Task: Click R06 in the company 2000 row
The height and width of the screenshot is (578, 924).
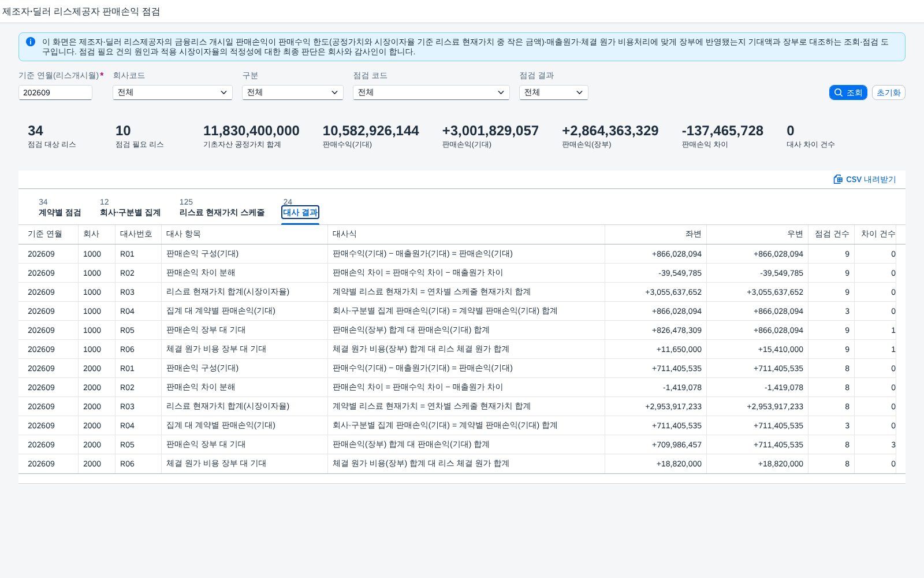Action: pos(127,464)
